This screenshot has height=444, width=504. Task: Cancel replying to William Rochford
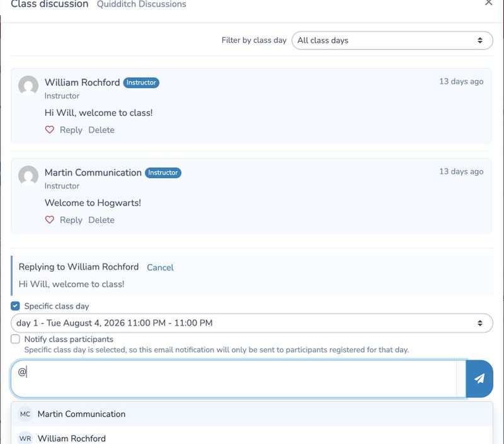point(160,267)
